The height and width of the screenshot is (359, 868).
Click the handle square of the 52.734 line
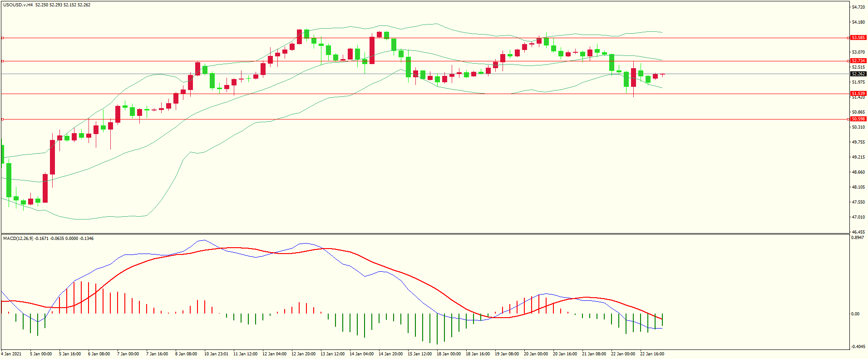2,61
